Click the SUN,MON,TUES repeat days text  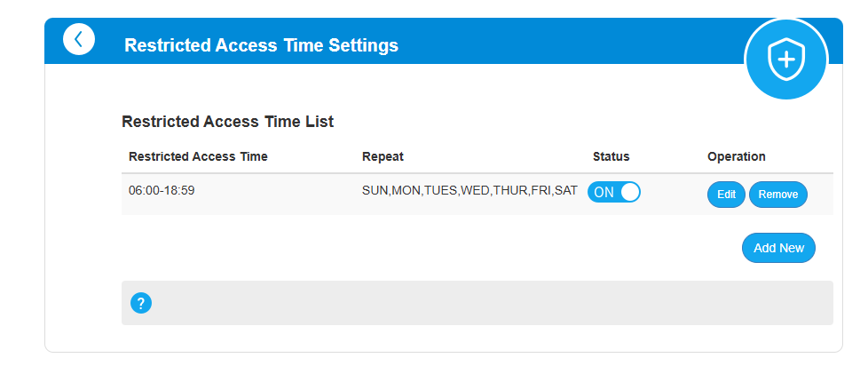[x=470, y=190]
